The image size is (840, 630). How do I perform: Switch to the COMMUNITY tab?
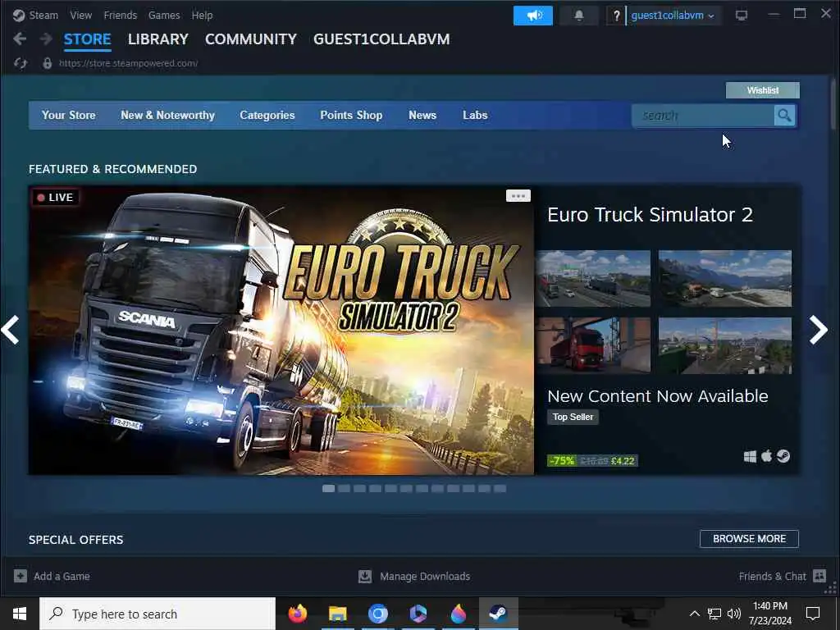[x=251, y=39]
